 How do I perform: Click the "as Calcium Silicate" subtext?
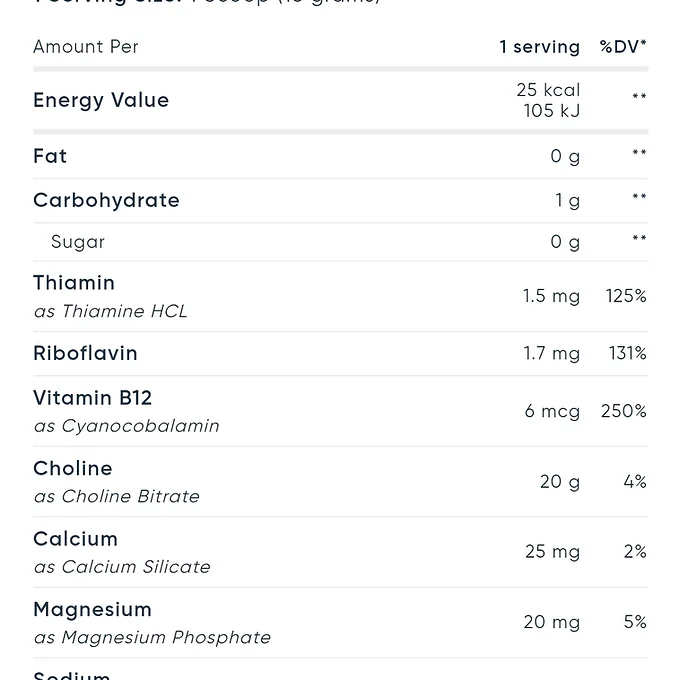(x=122, y=567)
